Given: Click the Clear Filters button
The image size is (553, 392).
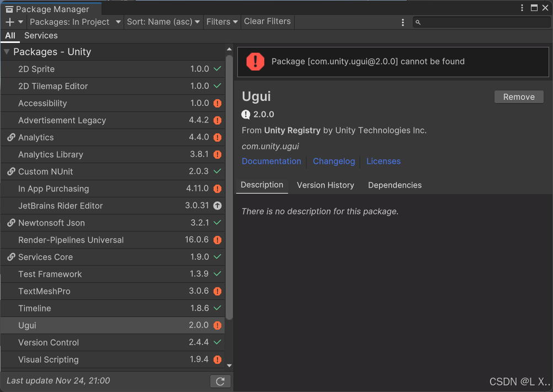Looking at the screenshot, I should pyautogui.click(x=267, y=22).
